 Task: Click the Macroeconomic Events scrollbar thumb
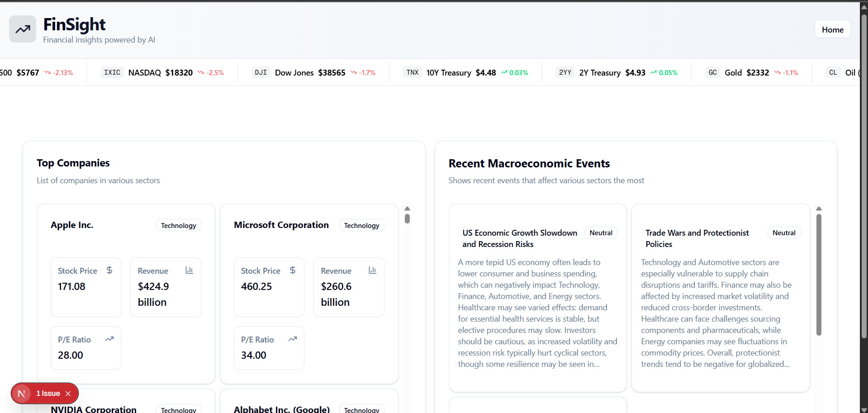pos(819,275)
